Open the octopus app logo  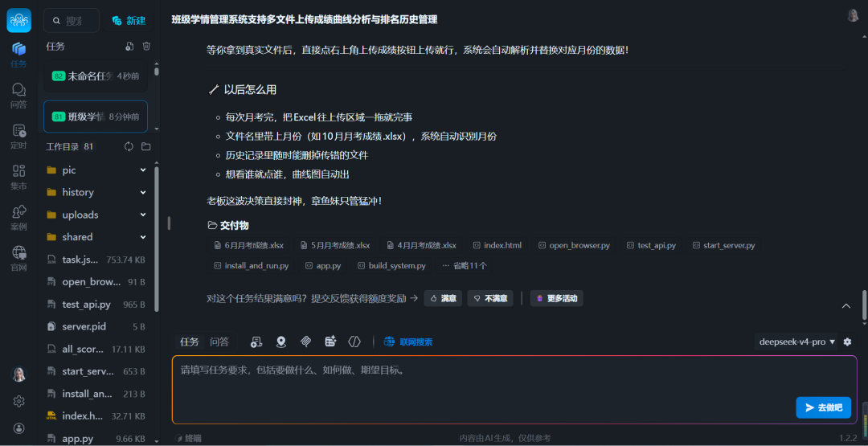click(18, 20)
